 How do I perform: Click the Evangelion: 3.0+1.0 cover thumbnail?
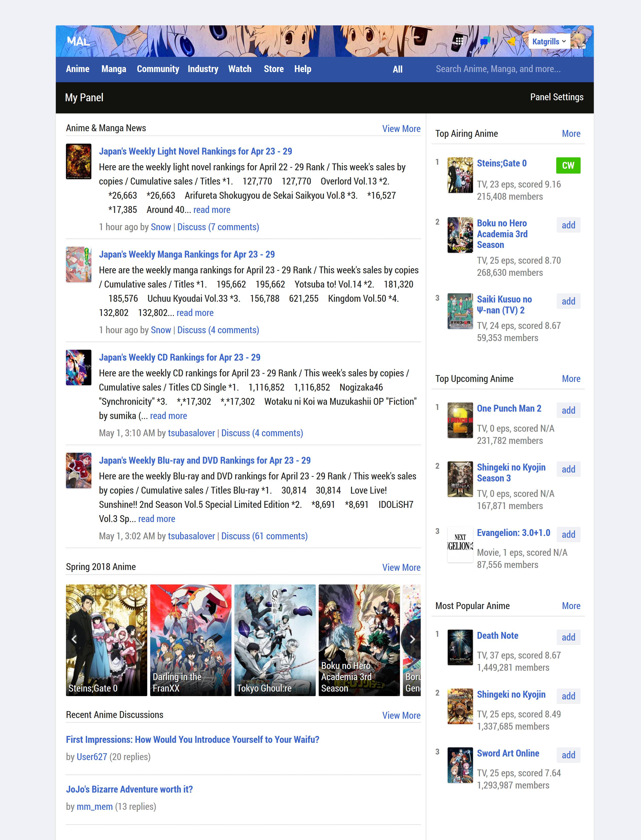pos(460,544)
